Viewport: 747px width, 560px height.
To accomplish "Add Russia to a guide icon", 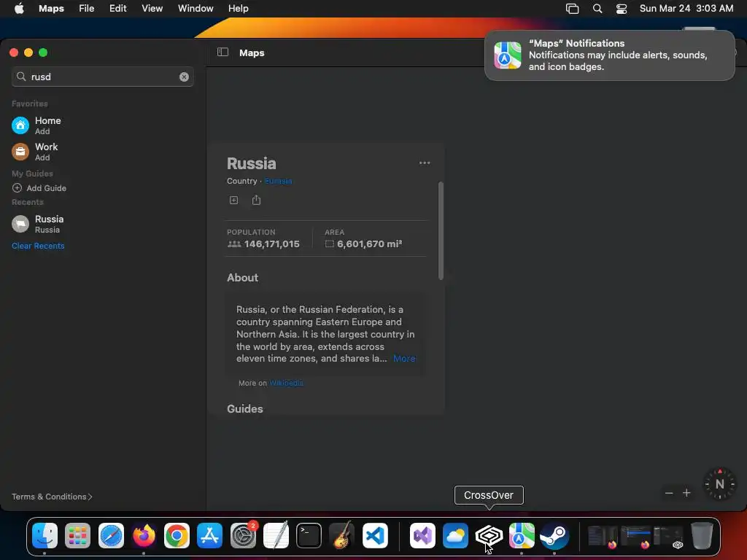I will point(233,200).
